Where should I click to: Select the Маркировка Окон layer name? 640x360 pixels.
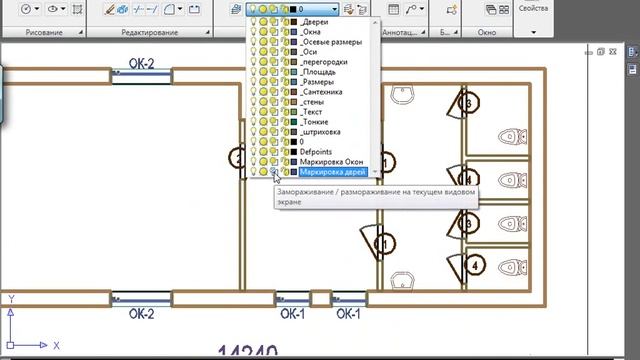pyautogui.click(x=331, y=162)
